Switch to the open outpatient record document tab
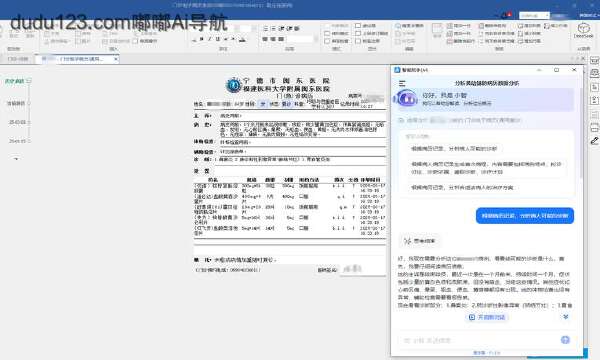Screen dimensions: 600x360 point(80,59)
